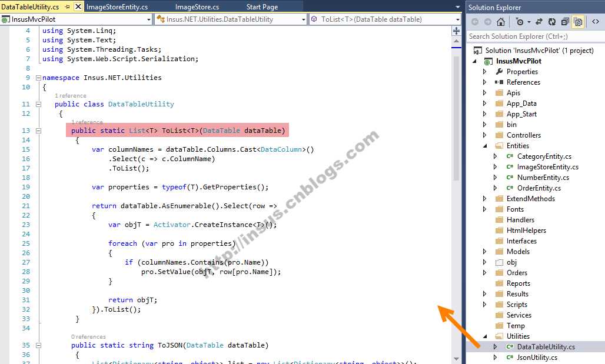Click the '1 reference' CodeLens above DataTableUtility class
This screenshot has width=605, height=364.
click(x=70, y=96)
